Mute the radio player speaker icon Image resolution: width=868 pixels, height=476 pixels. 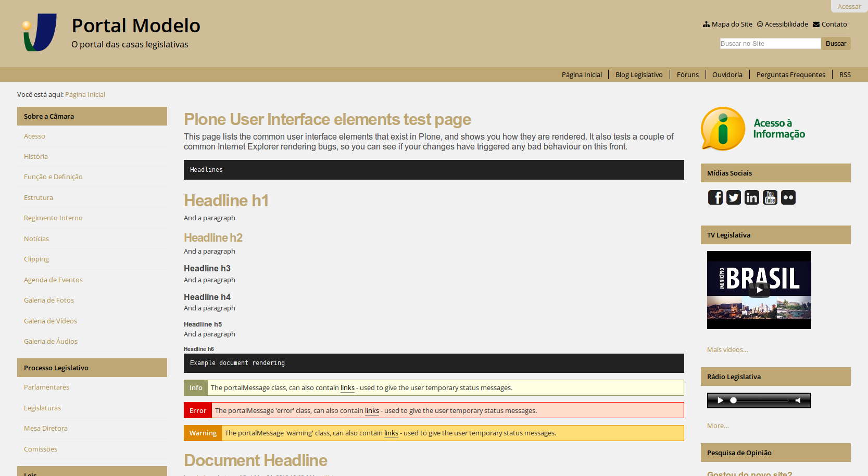point(798,400)
